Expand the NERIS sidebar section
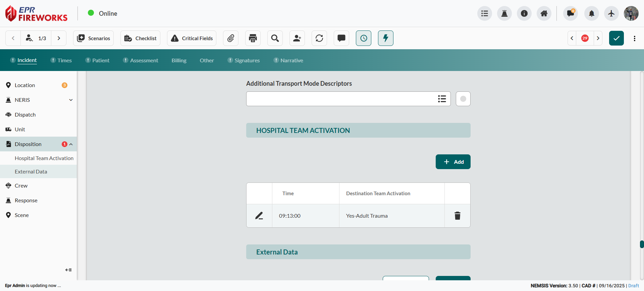Image resolution: width=644 pixels, height=291 pixels. point(71,100)
